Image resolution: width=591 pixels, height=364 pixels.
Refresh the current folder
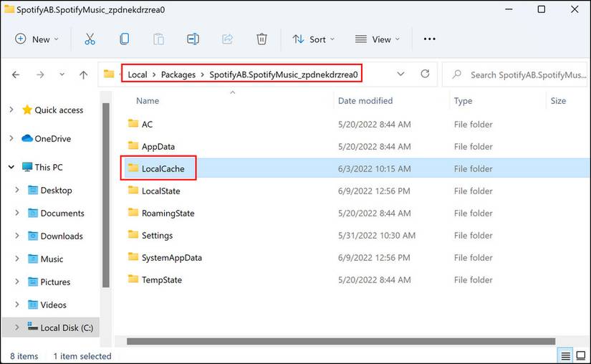(x=425, y=74)
